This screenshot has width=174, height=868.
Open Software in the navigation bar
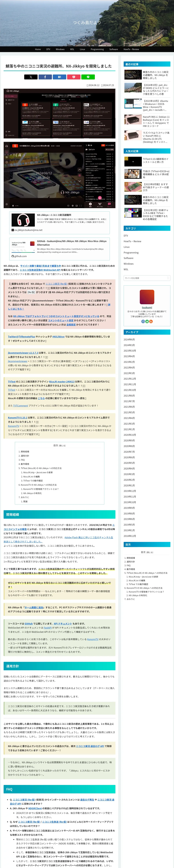pyautogui.click(x=114, y=49)
